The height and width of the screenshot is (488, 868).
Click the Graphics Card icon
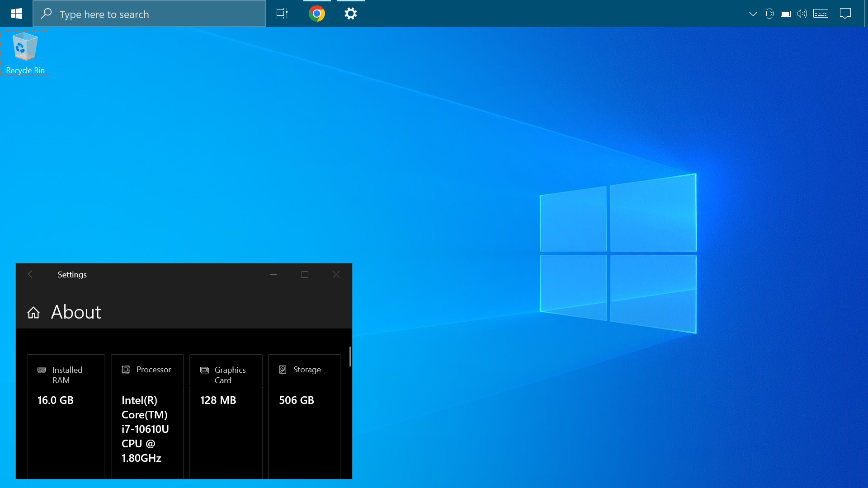204,370
